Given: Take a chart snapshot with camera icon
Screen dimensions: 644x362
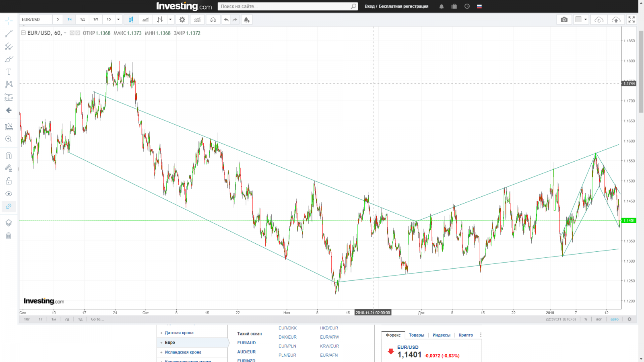Looking at the screenshot, I should point(564,20).
